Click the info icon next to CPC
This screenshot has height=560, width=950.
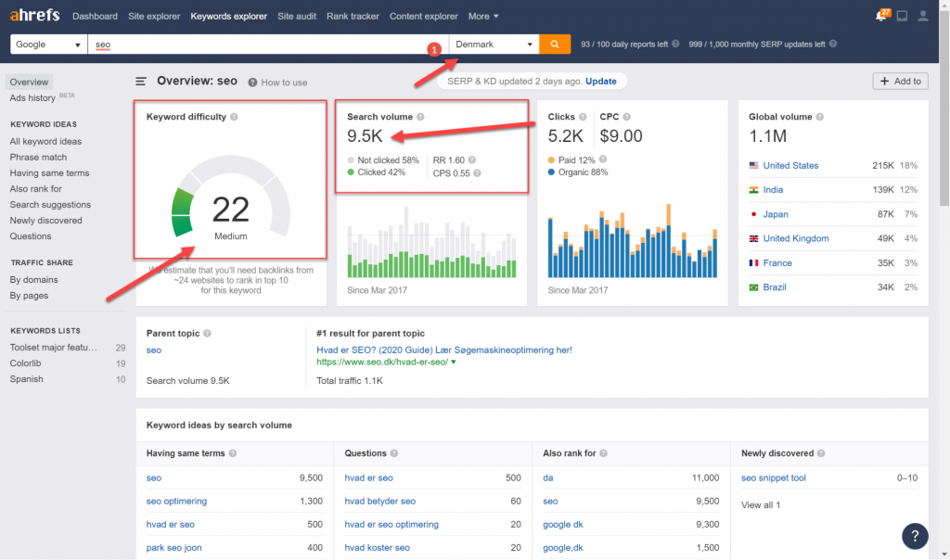(626, 117)
